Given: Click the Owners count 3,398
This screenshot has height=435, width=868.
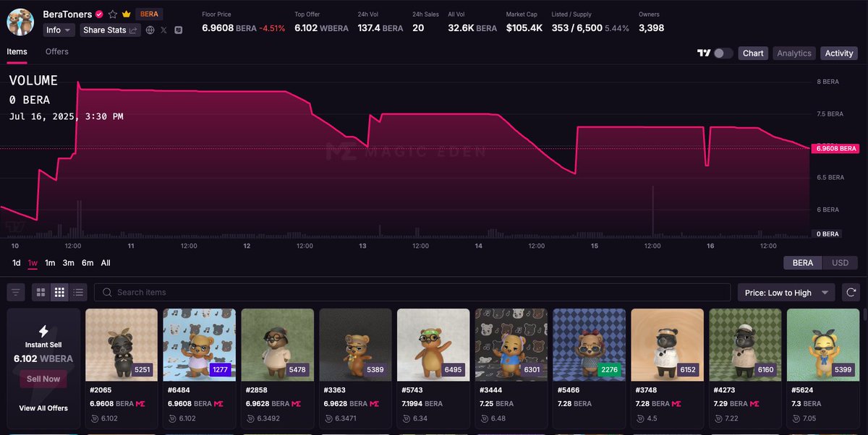Looking at the screenshot, I should pyautogui.click(x=651, y=28).
